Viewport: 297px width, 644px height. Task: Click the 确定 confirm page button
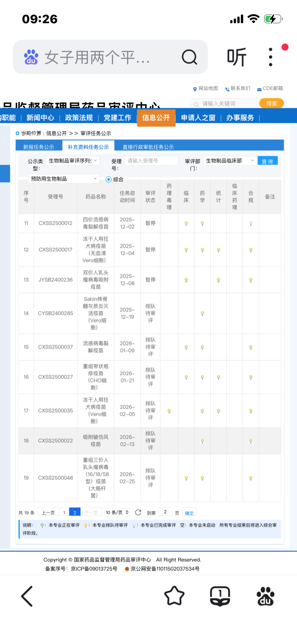pyautogui.click(x=189, y=513)
